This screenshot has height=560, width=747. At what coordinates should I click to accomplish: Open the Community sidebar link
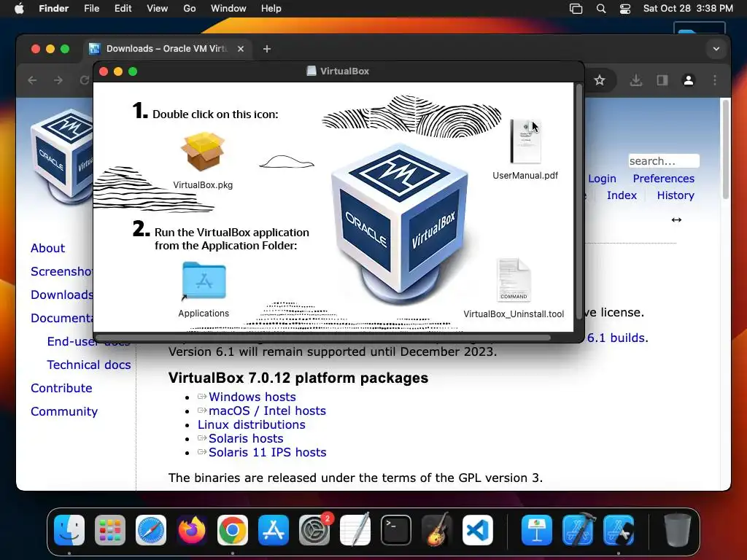(64, 411)
